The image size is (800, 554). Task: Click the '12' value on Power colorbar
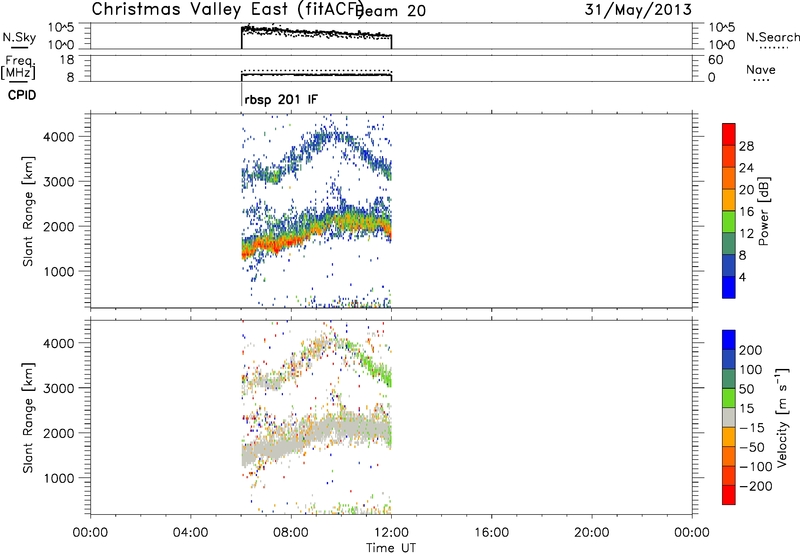click(x=746, y=234)
